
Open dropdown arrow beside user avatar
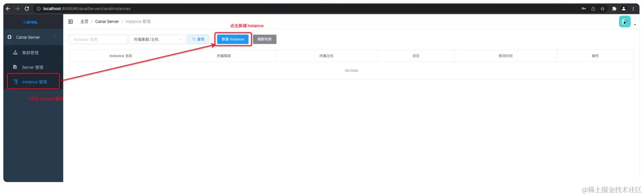click(x=635, y=25)
